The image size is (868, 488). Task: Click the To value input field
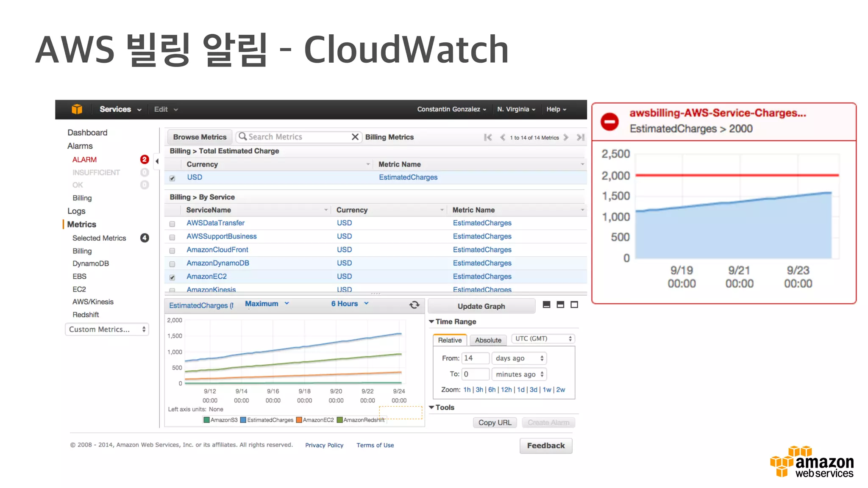coord(475,374)
